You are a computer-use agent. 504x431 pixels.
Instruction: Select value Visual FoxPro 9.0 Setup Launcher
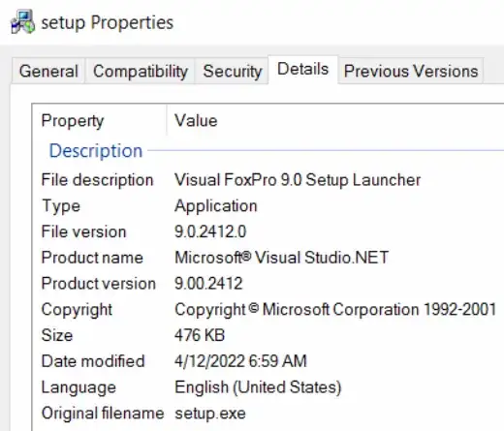click(x=298, y=180)
